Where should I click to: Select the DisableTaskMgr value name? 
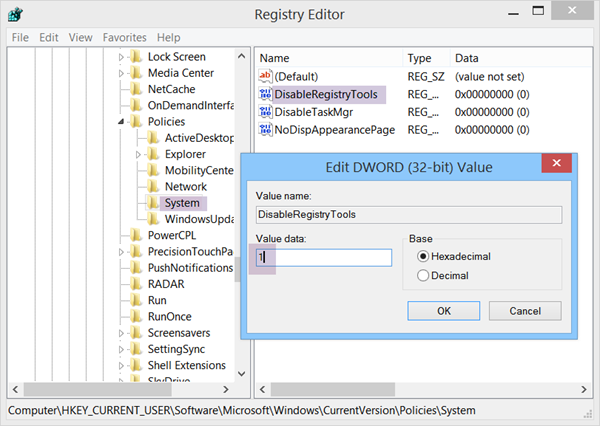[x=314, y=112]
